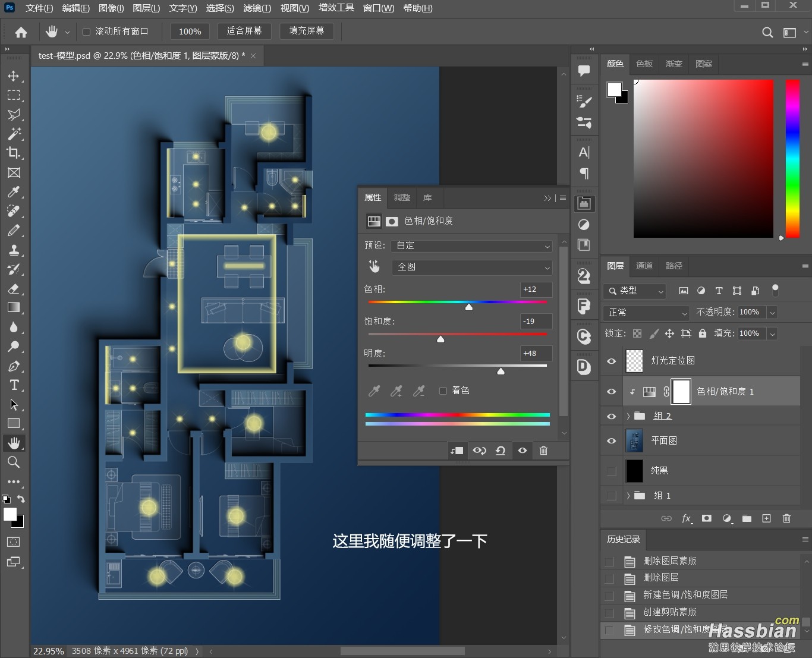Switch to the 调整 tab
Image resolution: width=812 pixels, height=658 pixels.
(x=402, y=197)
